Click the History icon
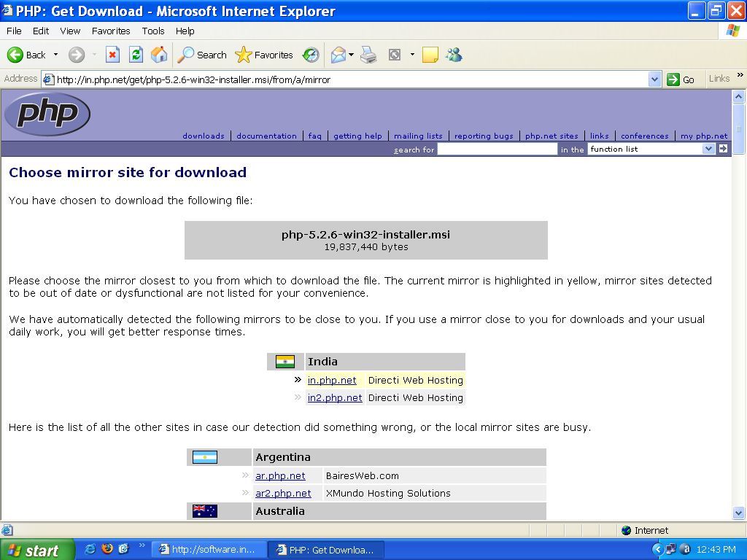747x560 pixels. (x=310, y=55)
